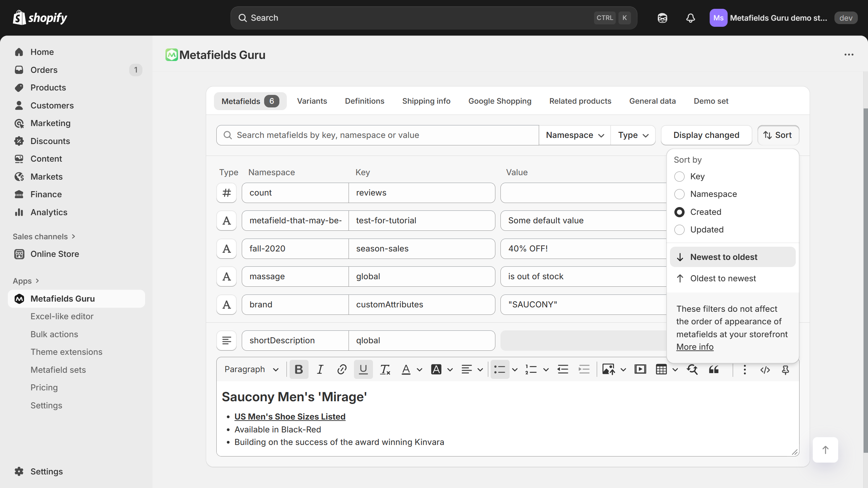Click the Bold formatting icon

298,369
